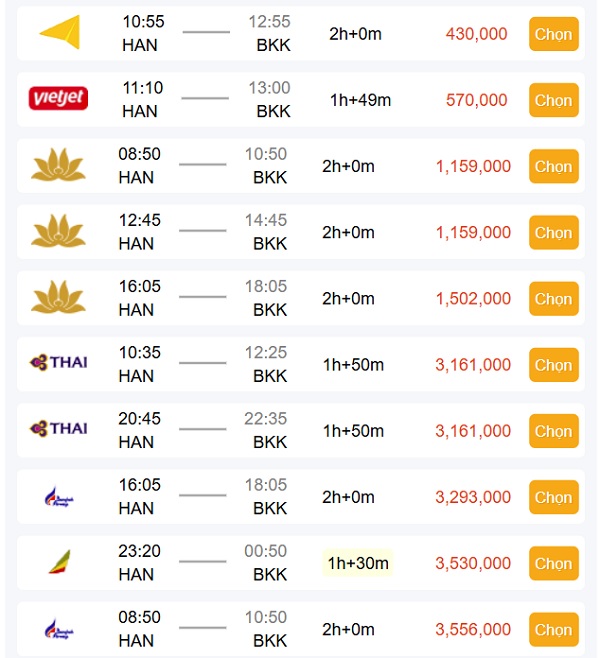Click the lotus logo on 08:50 flight
This screenshot has height=658, width=600.
pyautogui.click(x=59, y=165)
